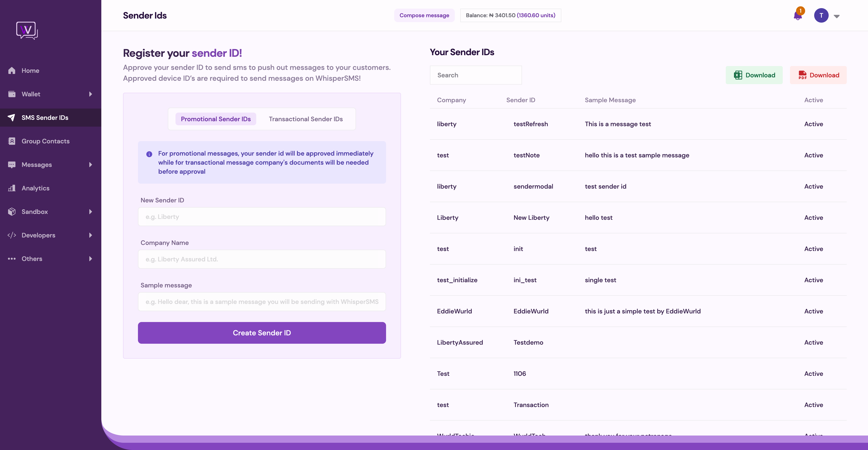Click 'this is just a simple test by EddieWurld'
Image resolution: width=868 pixels, height=450 pixels.
pos(643,311)
